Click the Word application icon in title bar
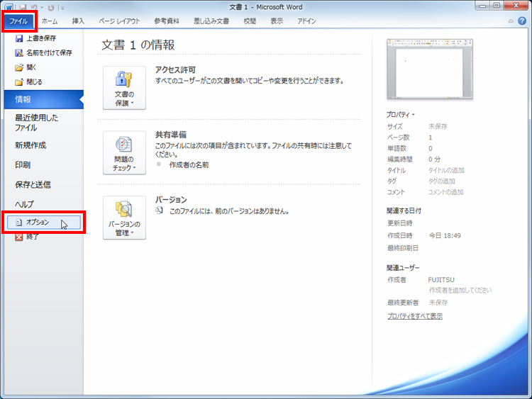The height and width of the screenshot is (399, 532). 9,7
